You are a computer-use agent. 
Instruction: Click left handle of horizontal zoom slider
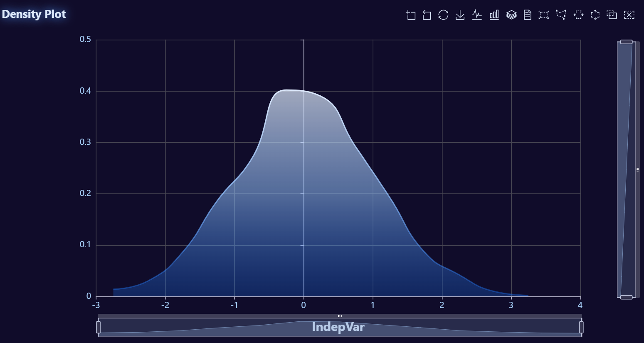pyautogui.click(x=99, y=327)
